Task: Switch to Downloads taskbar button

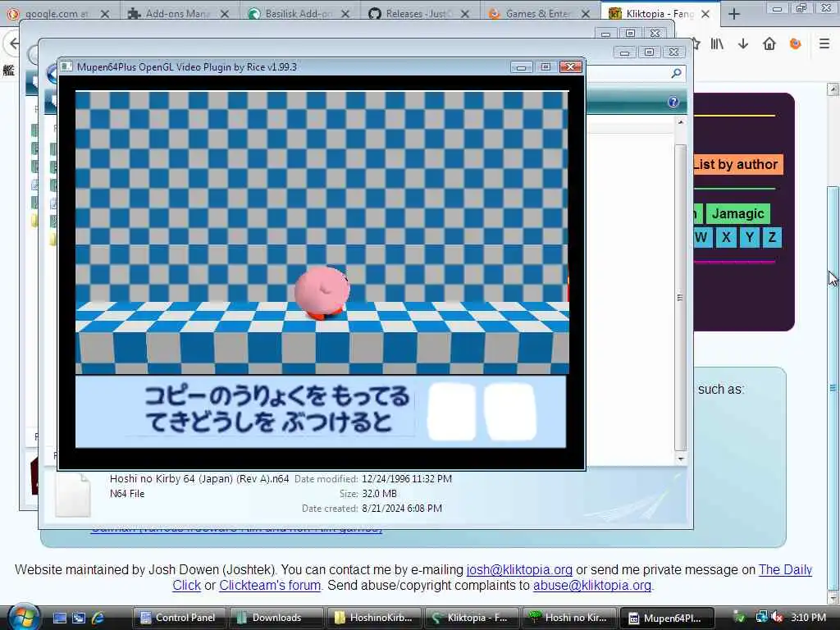Action: (x=276, y=618)
